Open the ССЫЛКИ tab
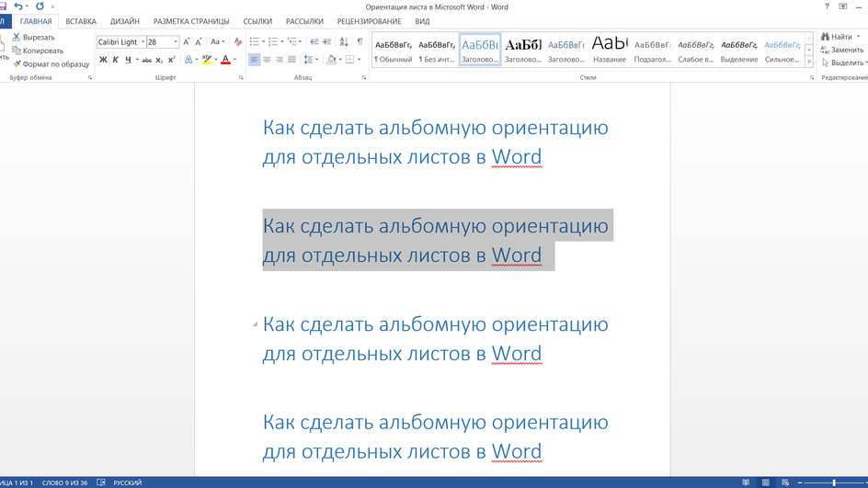 pyautogui.click(x=257, y=21)
